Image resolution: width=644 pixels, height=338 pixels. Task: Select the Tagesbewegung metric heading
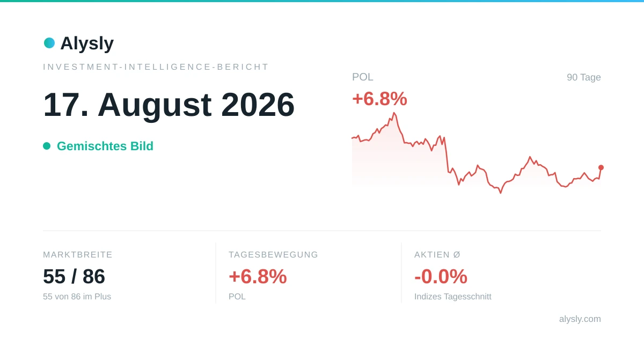pyautogui.click(x=274, y=255)
